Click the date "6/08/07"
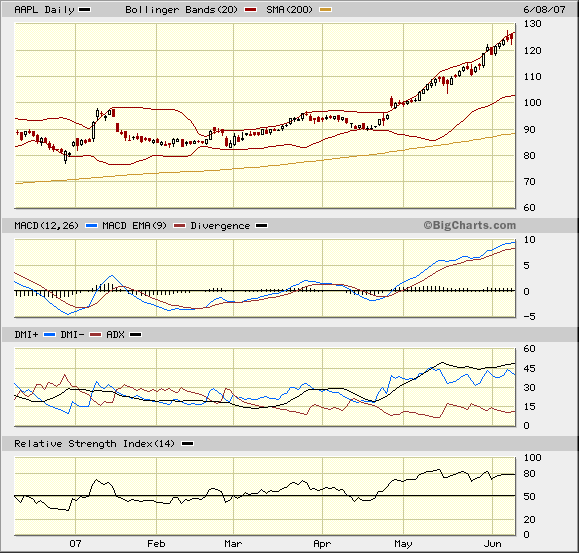The height and width of the screenshot is (553, 579). (544, 10)
